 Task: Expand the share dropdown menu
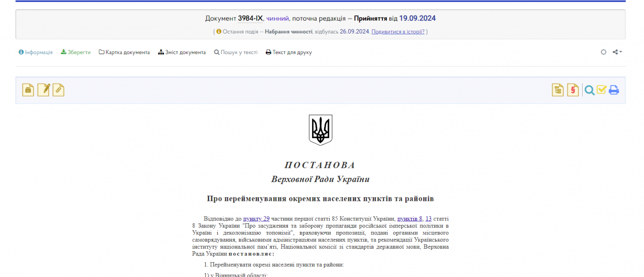pyautogui.click(x=617, y=52)
